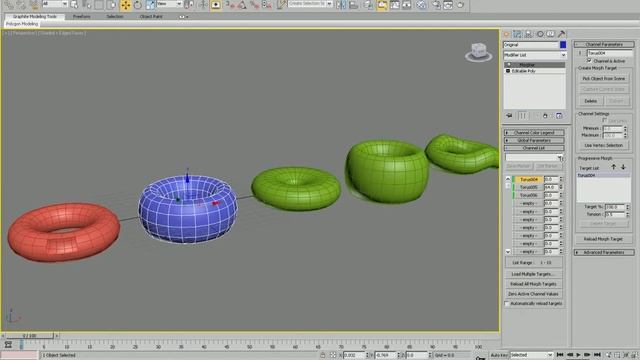The image size is (640, 360).
Task: Select the Torus006 morph channel
Action: (x=529, y=196)
